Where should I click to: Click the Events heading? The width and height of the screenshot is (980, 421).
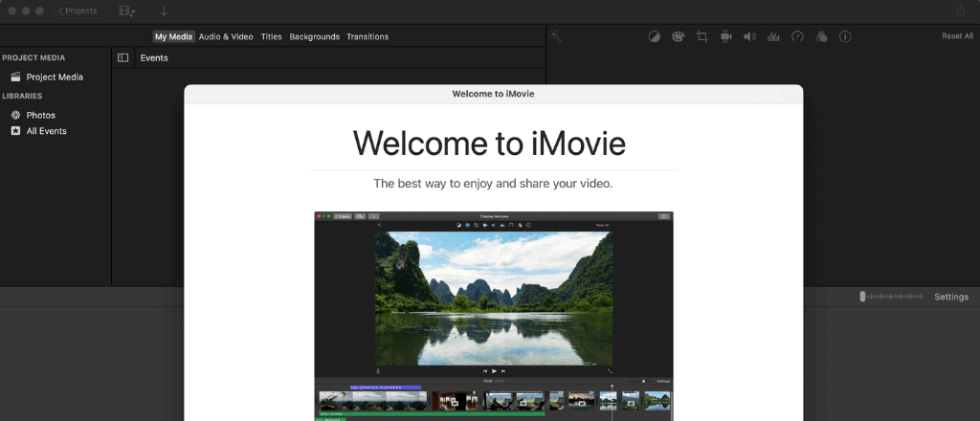pyautogui.click(x=154, y=58)
